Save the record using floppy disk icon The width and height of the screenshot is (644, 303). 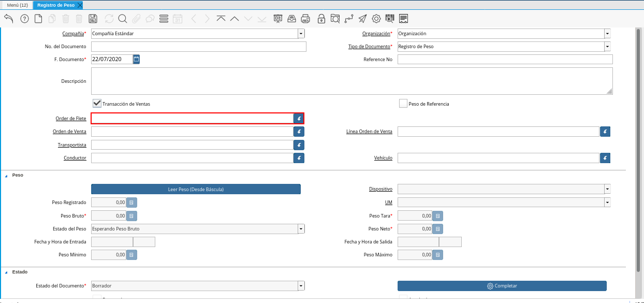point(93,19)
